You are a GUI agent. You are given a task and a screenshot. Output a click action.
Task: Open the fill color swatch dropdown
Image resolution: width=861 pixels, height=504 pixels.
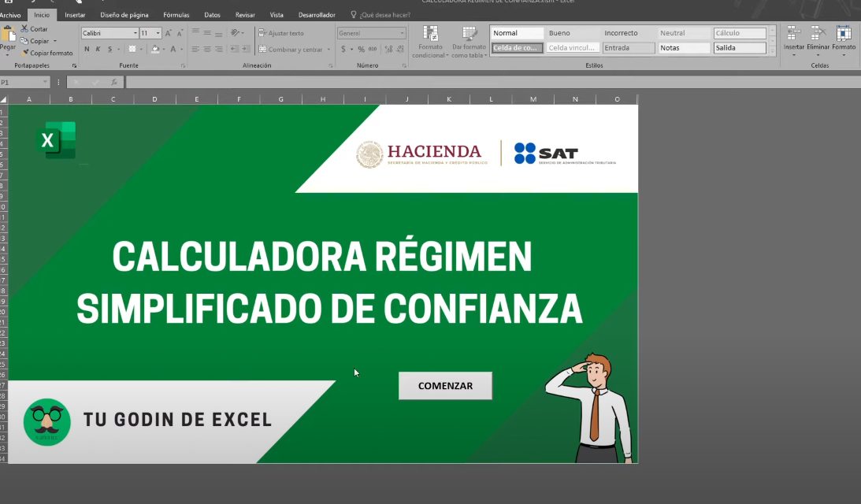click(x=164, y=49)
